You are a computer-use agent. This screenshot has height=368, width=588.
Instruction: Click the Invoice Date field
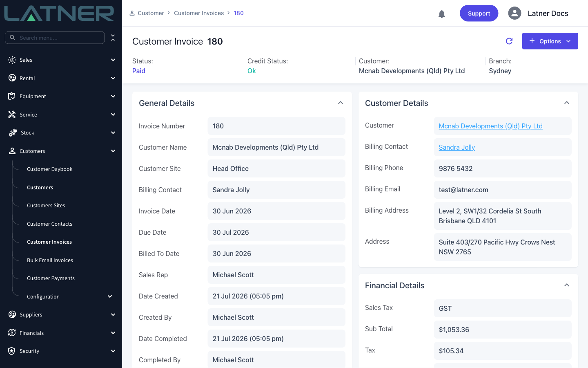point(276,211)
